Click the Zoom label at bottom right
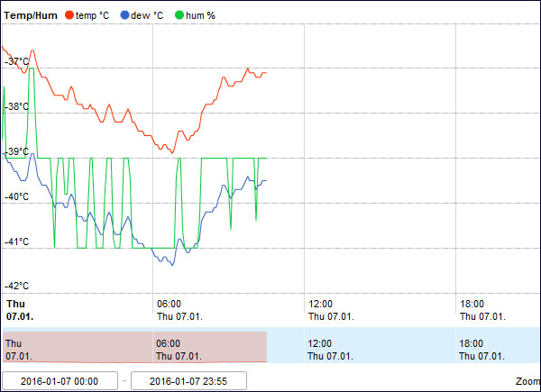 (527, 381)
